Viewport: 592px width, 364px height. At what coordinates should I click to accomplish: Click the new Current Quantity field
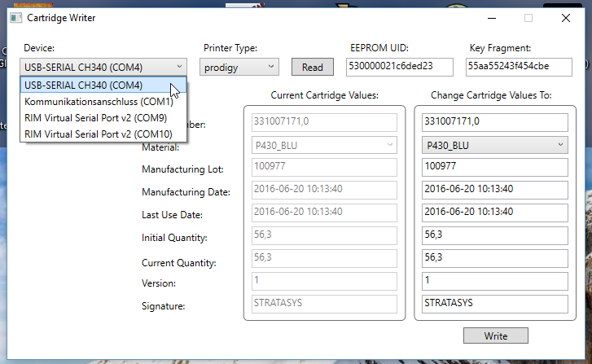(x=494, y=258)
